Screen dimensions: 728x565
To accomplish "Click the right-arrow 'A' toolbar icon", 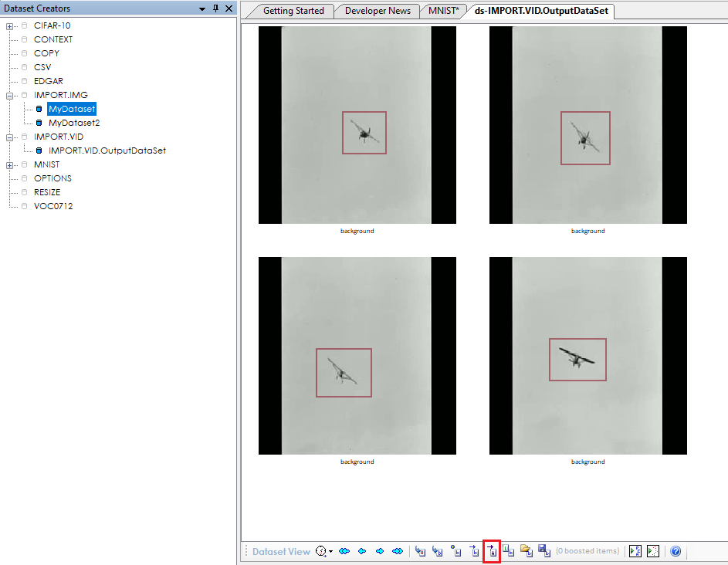I will (x=492, y=551).
